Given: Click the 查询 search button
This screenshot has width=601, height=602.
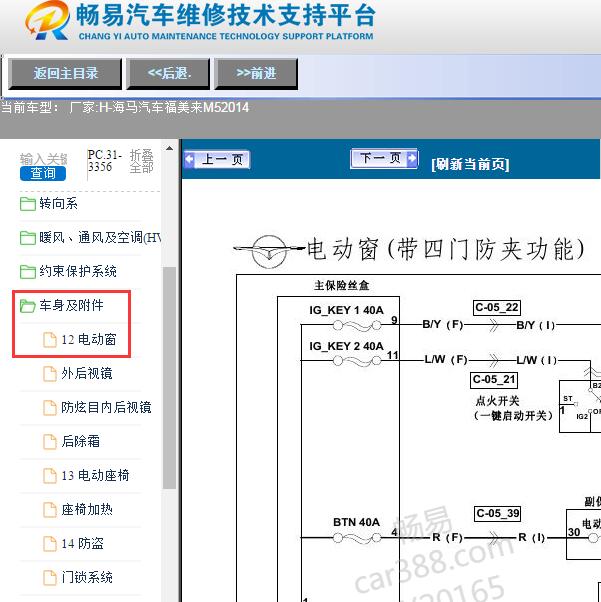Looking at the screenshot, I should click(x=43, y=174).
